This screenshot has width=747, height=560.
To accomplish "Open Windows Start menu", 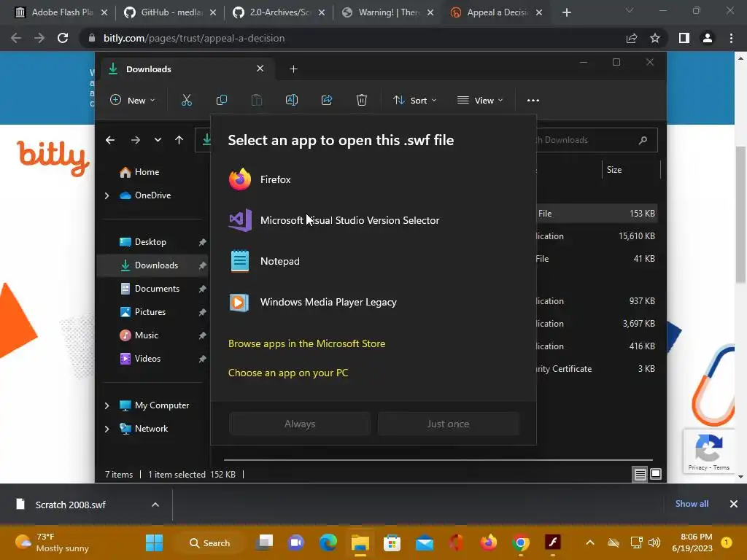I will click(x=154, y=542).
